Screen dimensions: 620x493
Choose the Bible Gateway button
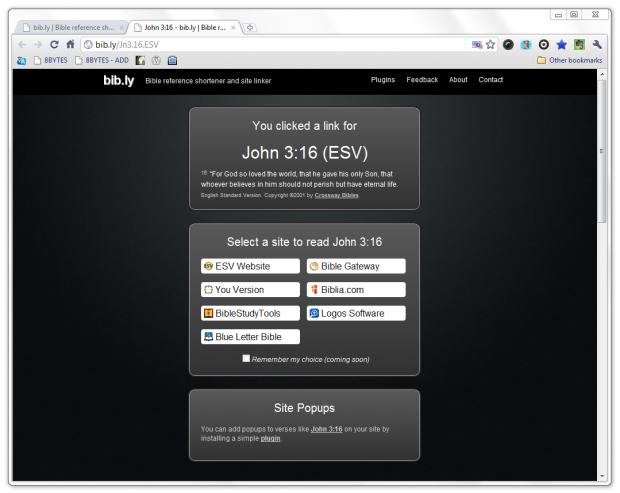point(356,266)
